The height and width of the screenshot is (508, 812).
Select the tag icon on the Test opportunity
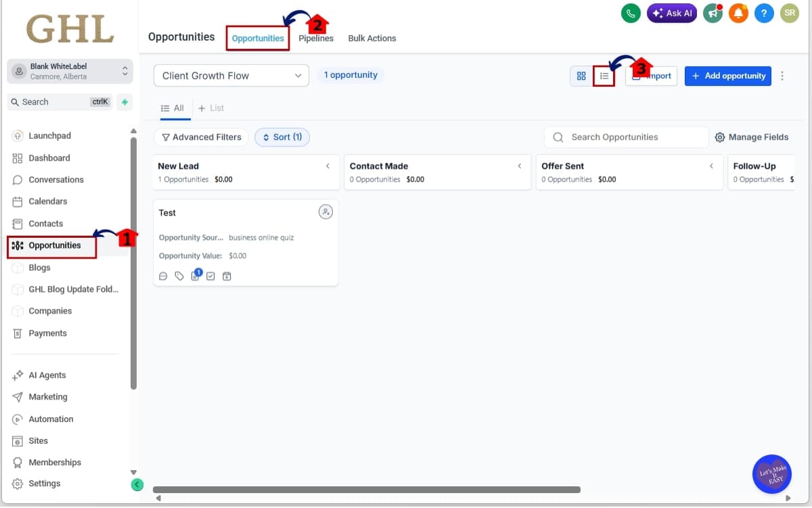click(179, 276)
